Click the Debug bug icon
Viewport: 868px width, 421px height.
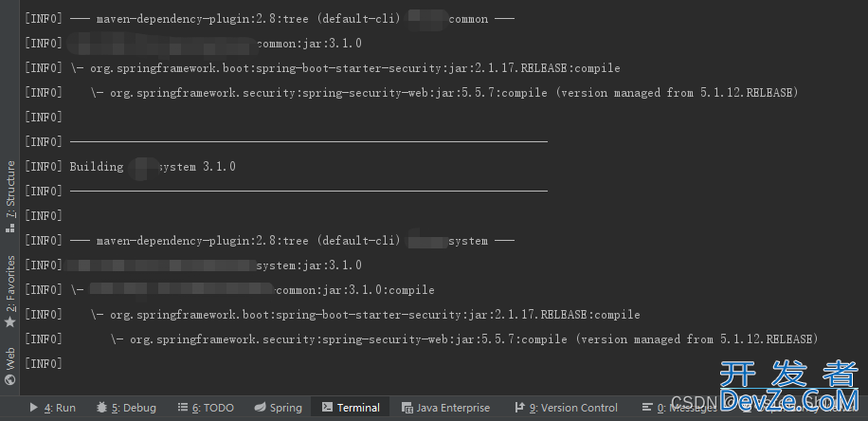[x=101, y=408]
